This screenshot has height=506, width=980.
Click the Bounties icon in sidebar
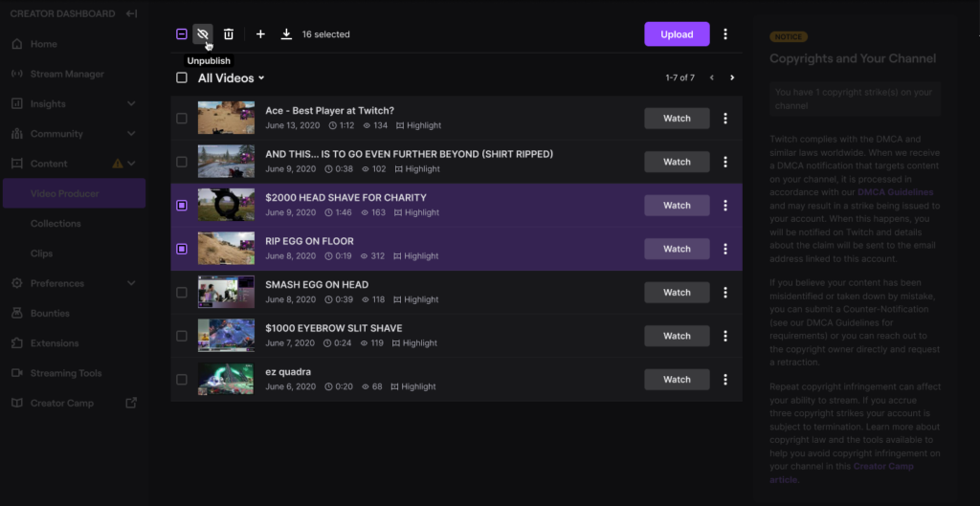tap(17, 314)
